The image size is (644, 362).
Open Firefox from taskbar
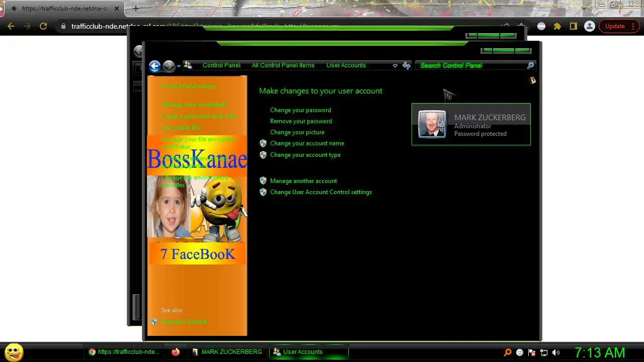pos(175,352)
